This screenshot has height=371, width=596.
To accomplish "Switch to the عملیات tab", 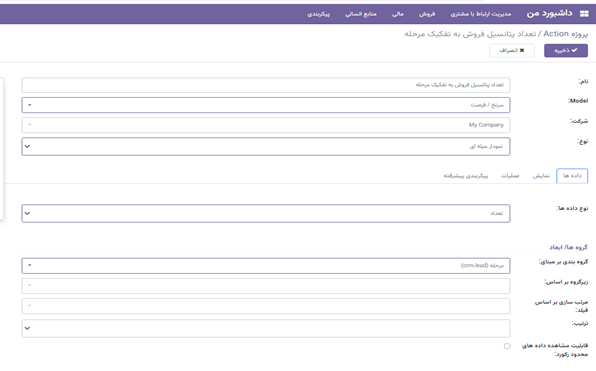I will pos(510,176).
